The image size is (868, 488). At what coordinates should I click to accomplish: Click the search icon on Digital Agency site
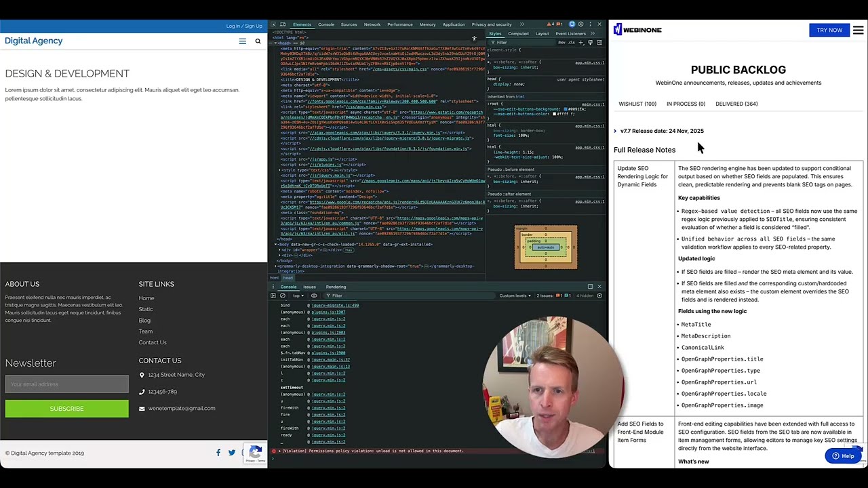(x=258, y=41)
